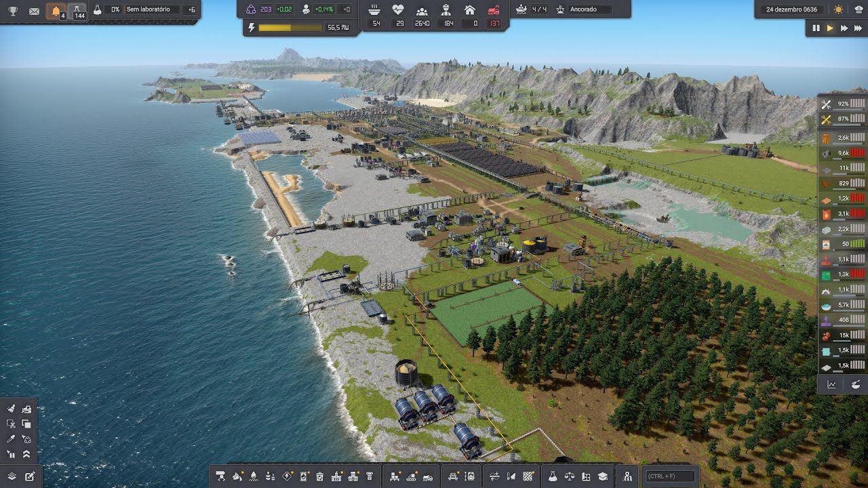Viewport: 868px width, 488px height.
Task: Click the green resource showing 1,3k
Action: pyautogui.click(x=843, y=274)
